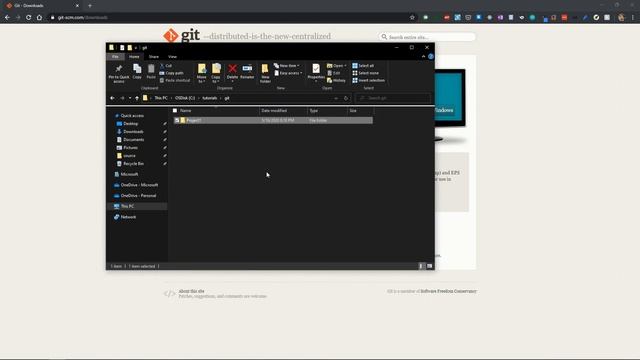
Task: Click the git logo on webpage
Action: [x=182, y=36]
